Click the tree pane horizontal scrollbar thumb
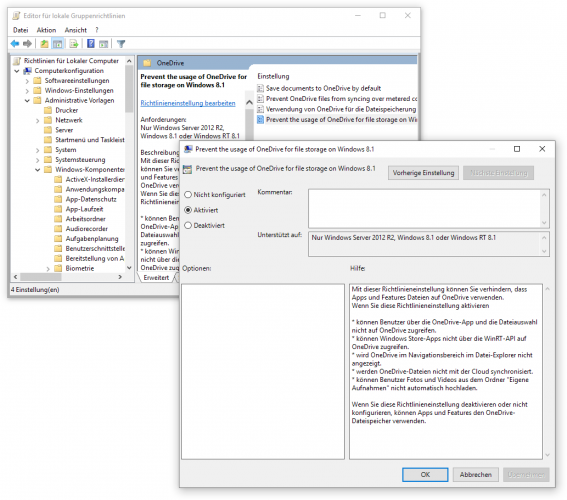Image resolution: width=567 pixels, height=500 pixels. click(x=41, y=277)
